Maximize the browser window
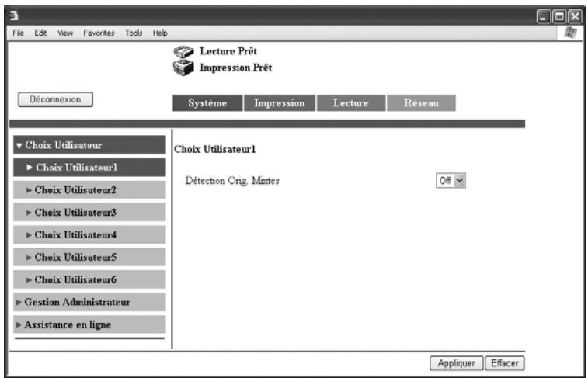The image size is (588, 378). pyautogui.click(x=559, y=16)
